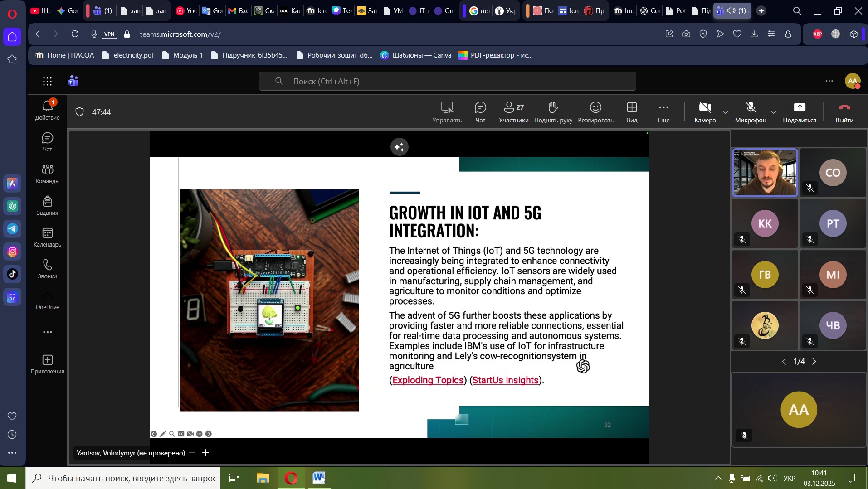
Task: Click the Teams search input field
Action: coord(447,82)
